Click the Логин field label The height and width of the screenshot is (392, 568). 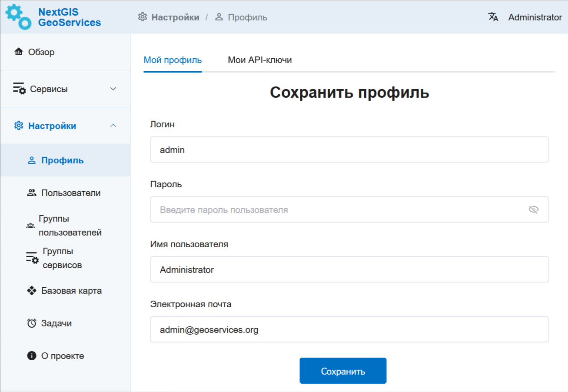point(163,124)
